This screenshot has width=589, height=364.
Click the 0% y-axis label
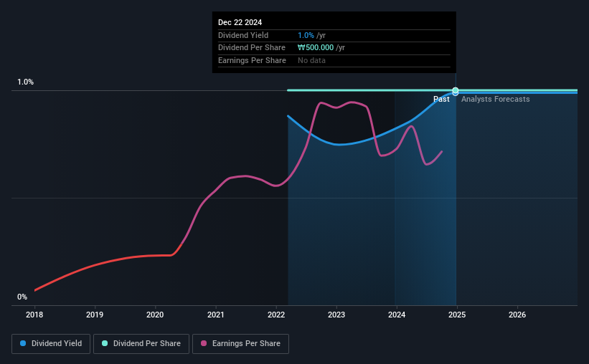coord(22,297)
